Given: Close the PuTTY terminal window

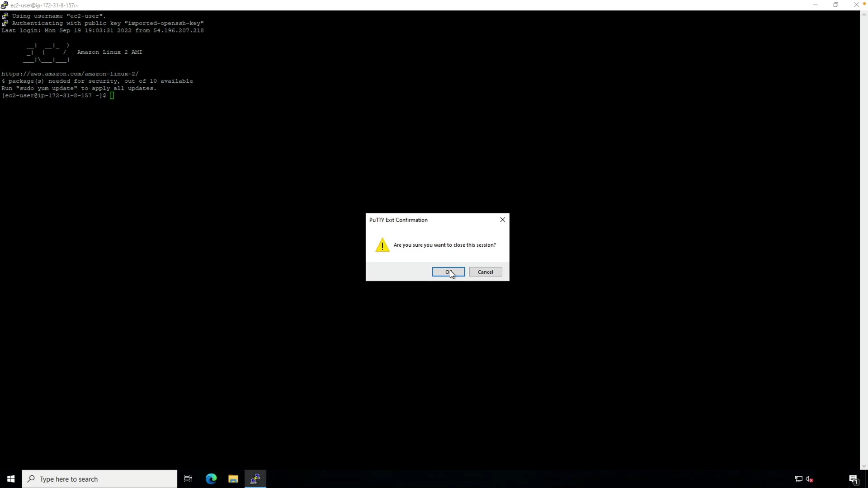Looking at the screenshot, I should click(x=856, y=5).
